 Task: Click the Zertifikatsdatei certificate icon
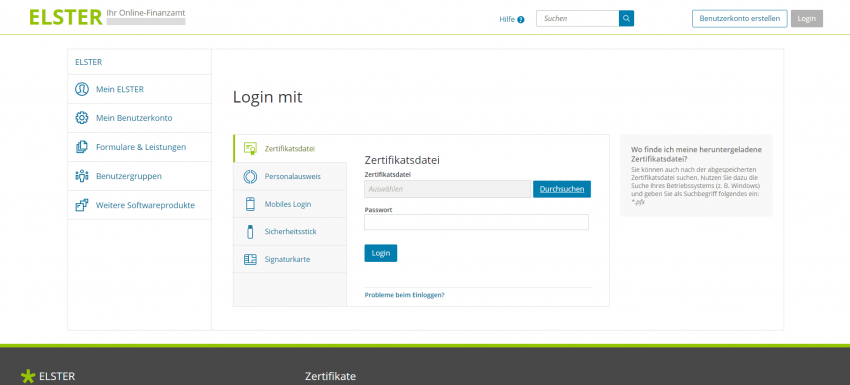coord(250,149)
